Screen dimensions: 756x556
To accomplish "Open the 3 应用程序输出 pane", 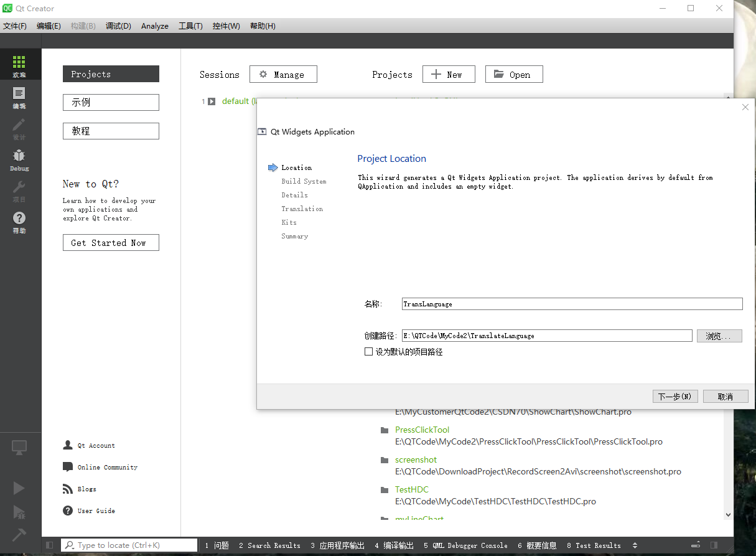I will coord(337,545).
